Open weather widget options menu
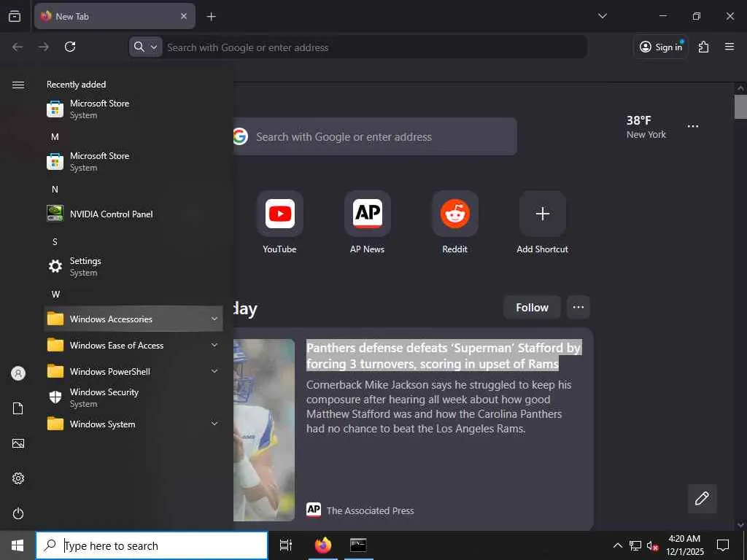747x560 pixels. [x=693, y=126]
